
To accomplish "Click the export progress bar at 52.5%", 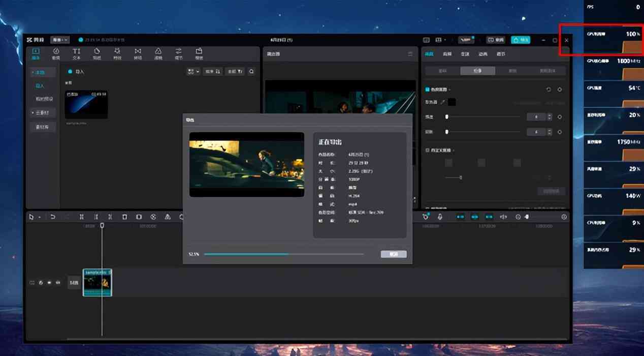I will click(x=284, y=254).
